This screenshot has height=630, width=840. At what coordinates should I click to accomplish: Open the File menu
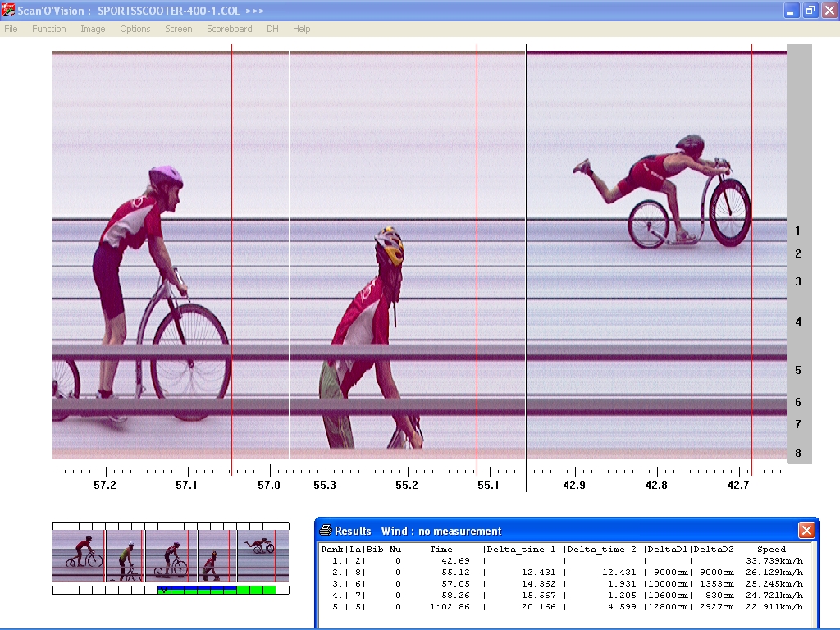click(11, 29)
